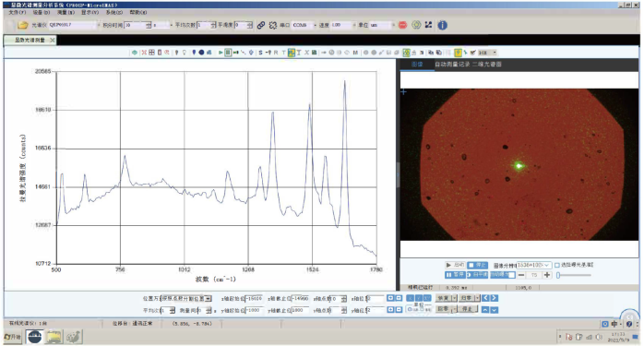Toggle the 选择曝光区域 checkbox
This screenshot has height=346, width=644.
[x=557, y=265]
